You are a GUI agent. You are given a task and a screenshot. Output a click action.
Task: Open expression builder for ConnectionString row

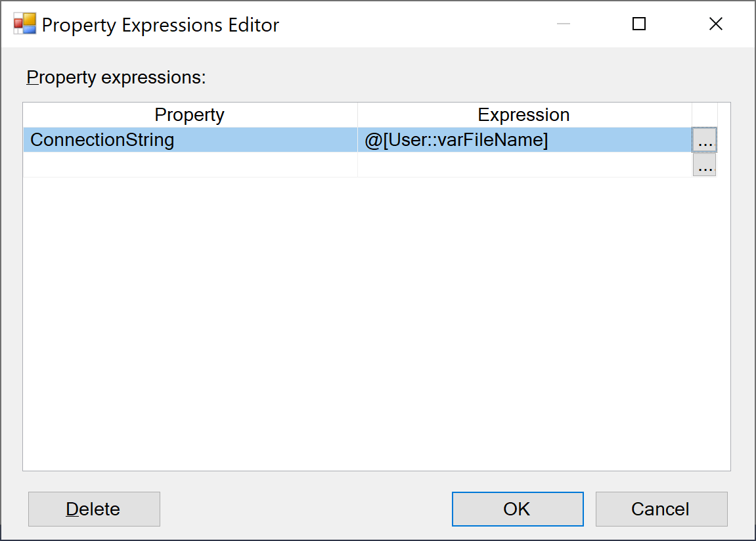(704, 139)
